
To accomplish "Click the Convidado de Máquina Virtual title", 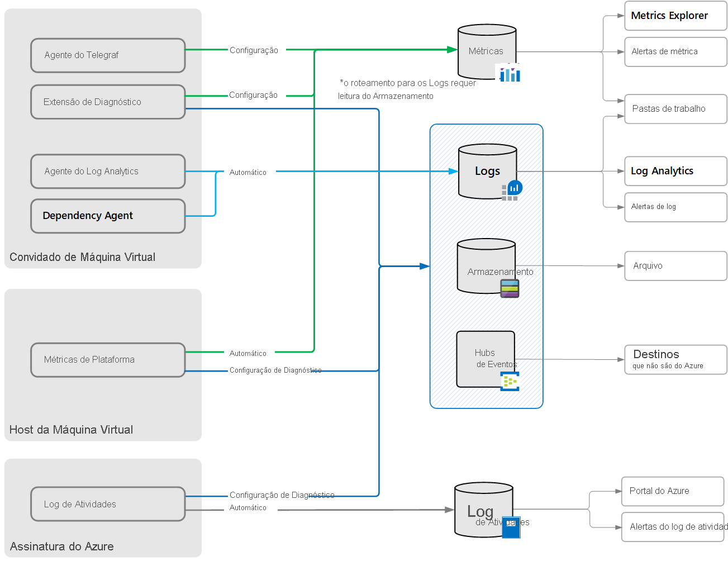I will pyautogui.click(x=82, y=257).
